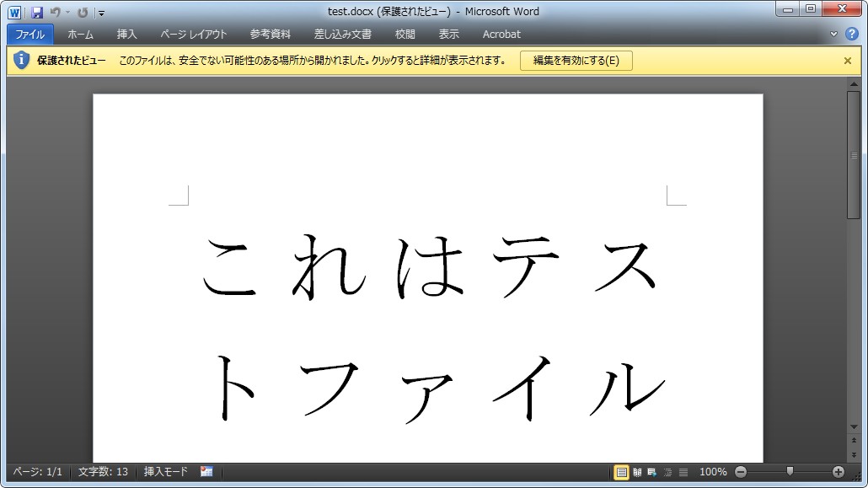Open the Customize Quick Access Toolbar dropdown
This screenshot has width=868, height=488.
pyautogui.click(x=101, y=13)
